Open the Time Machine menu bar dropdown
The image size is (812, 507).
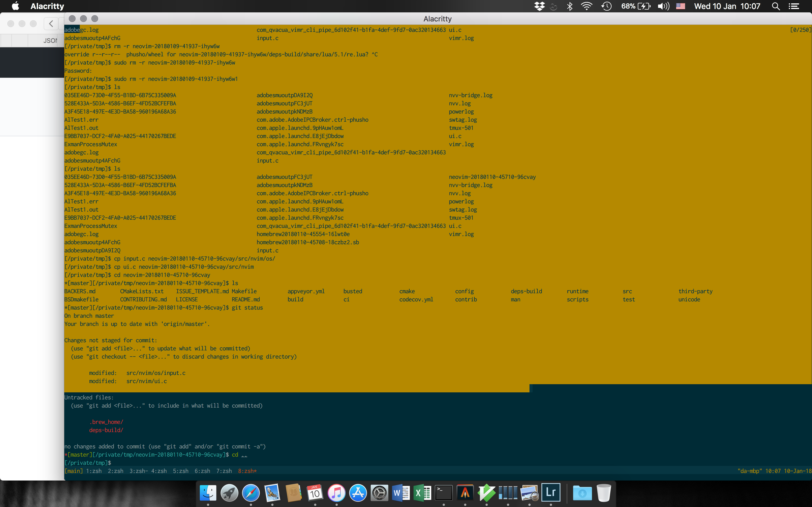606,6
